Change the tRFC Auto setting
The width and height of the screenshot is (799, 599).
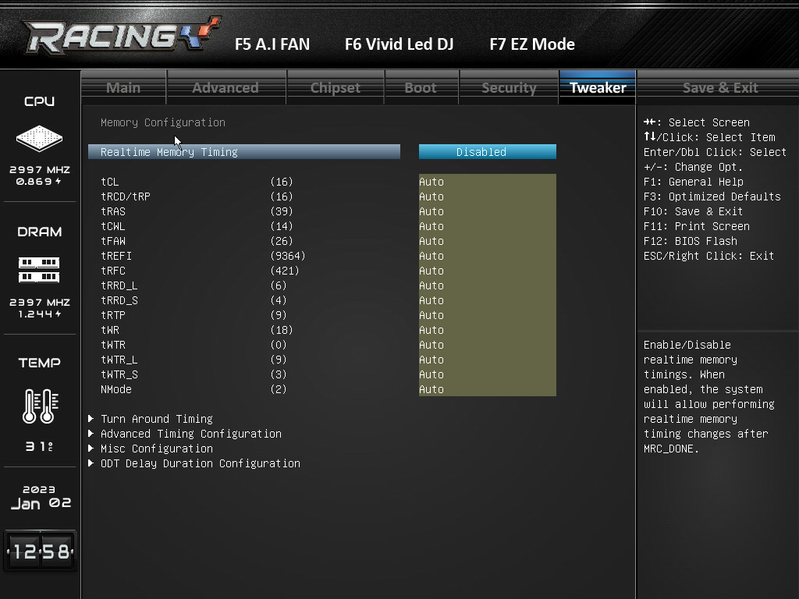click(487, 270)
